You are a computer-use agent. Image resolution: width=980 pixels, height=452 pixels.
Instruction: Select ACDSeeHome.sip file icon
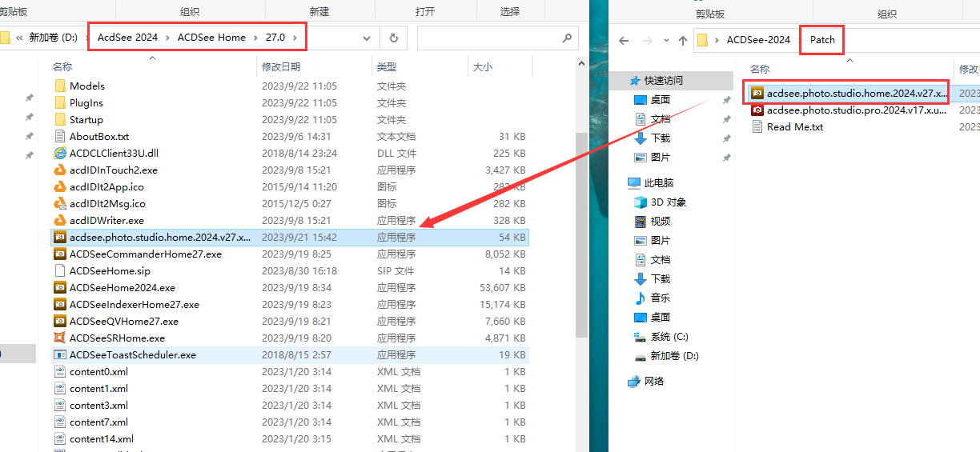pyautogui.click(x=60, y=270)
